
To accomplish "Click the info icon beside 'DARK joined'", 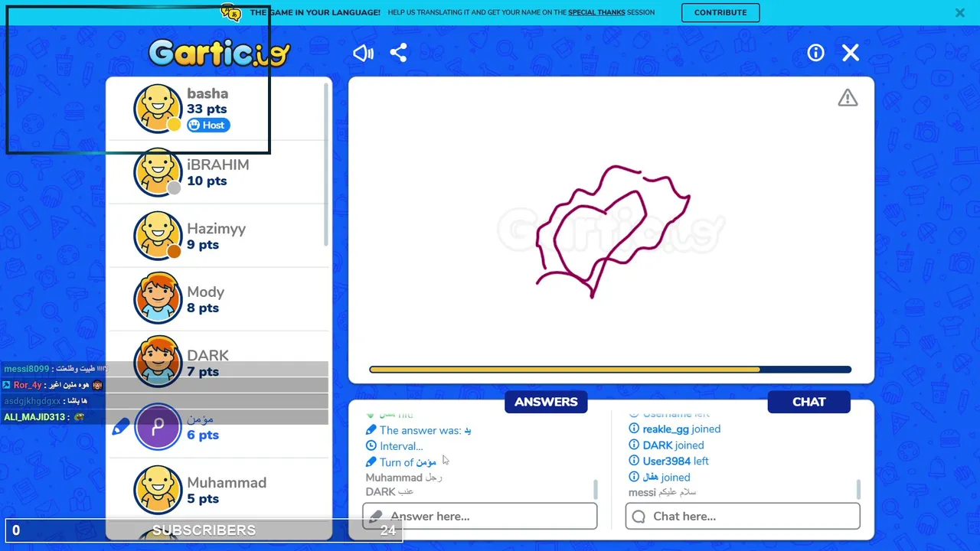I will click(x=634, y=445).
